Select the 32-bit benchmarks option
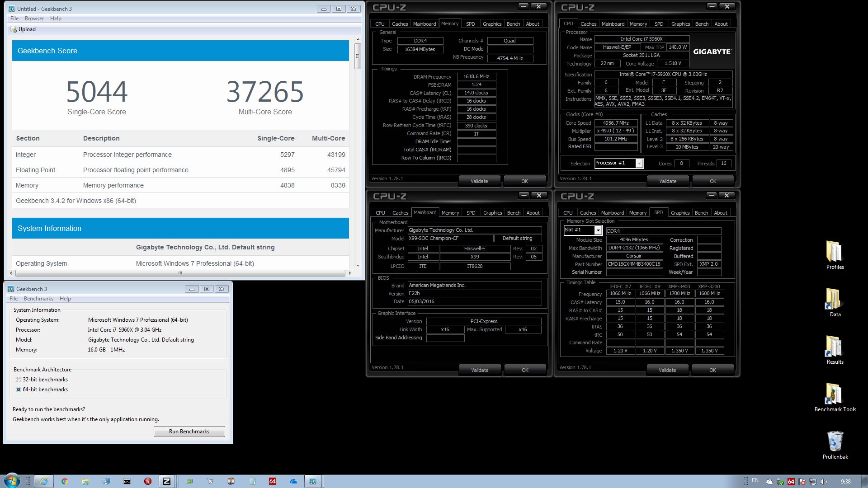Screen dimensions: 868x488 (42, 380)
